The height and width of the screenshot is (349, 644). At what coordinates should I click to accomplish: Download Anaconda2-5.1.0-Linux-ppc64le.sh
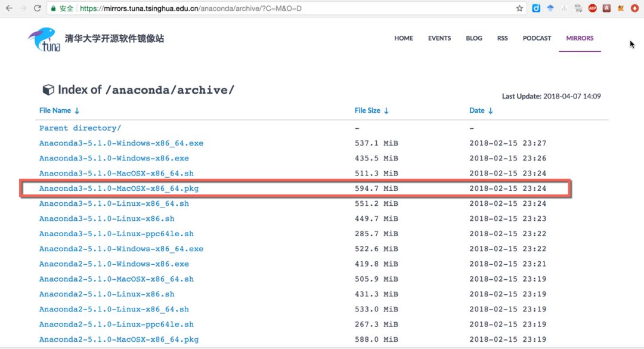tap(116, 325)
